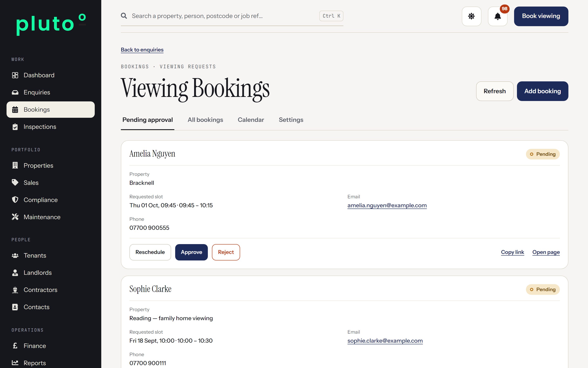Open notifications bell with 98 badge

[x=498, y=16]
